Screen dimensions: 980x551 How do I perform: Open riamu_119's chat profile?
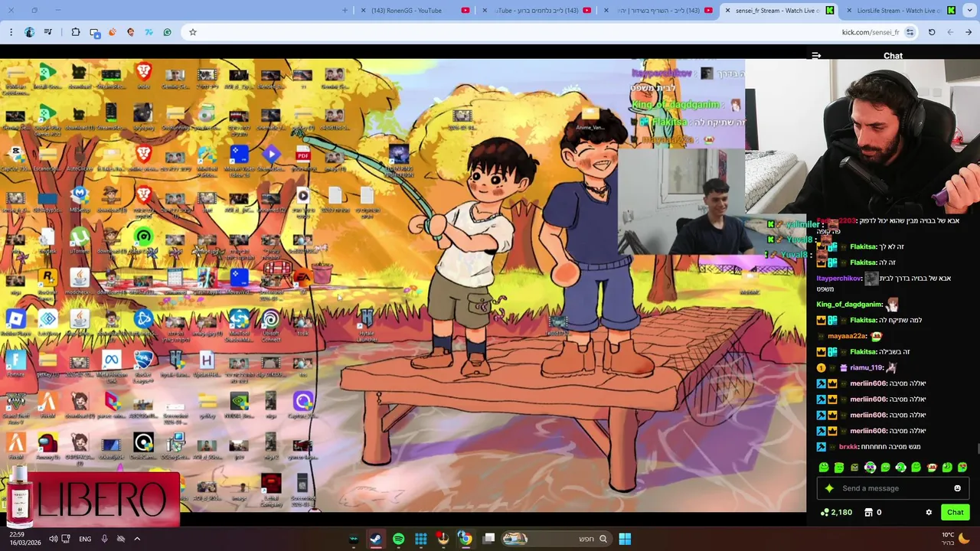click(x=866, y=368)
